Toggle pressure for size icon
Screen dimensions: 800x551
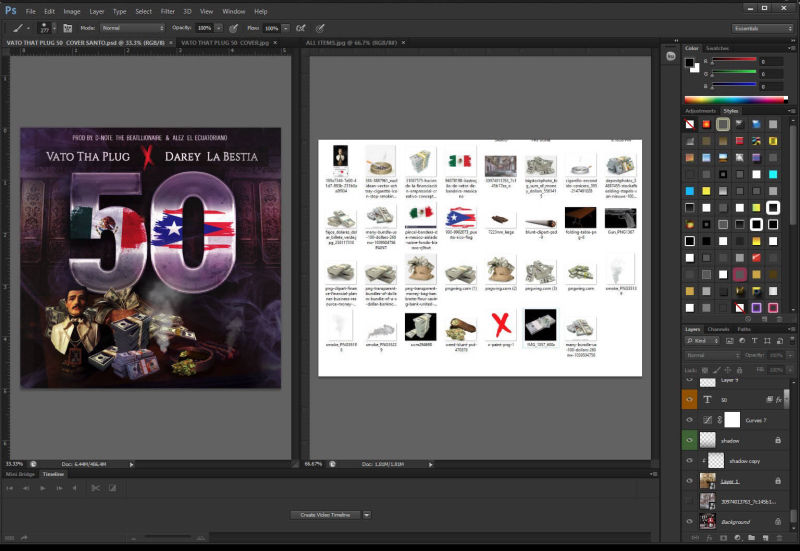[x=320, y=28]
